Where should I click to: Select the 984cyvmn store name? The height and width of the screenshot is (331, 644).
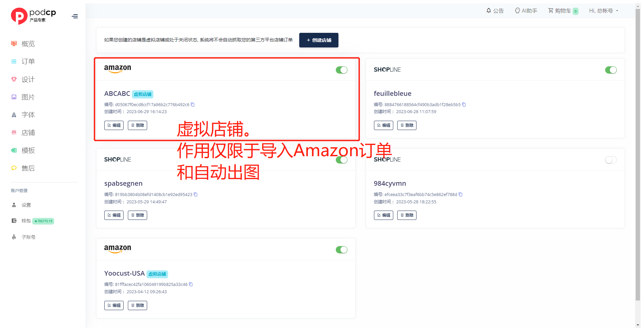[390, 183]
